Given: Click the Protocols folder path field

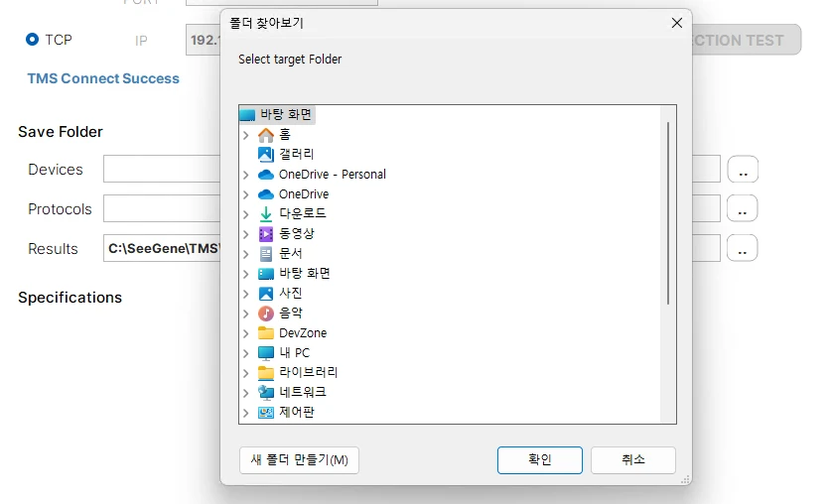Looking at the screenshot, I should click(162, 208).
